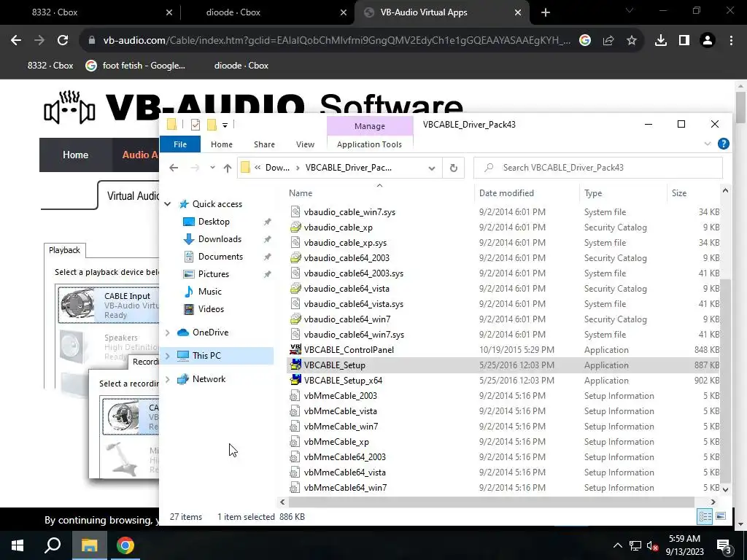Click muted speaker volume tray icon
The width and height of the screenshot is (747, 560).
click(652, 545)
